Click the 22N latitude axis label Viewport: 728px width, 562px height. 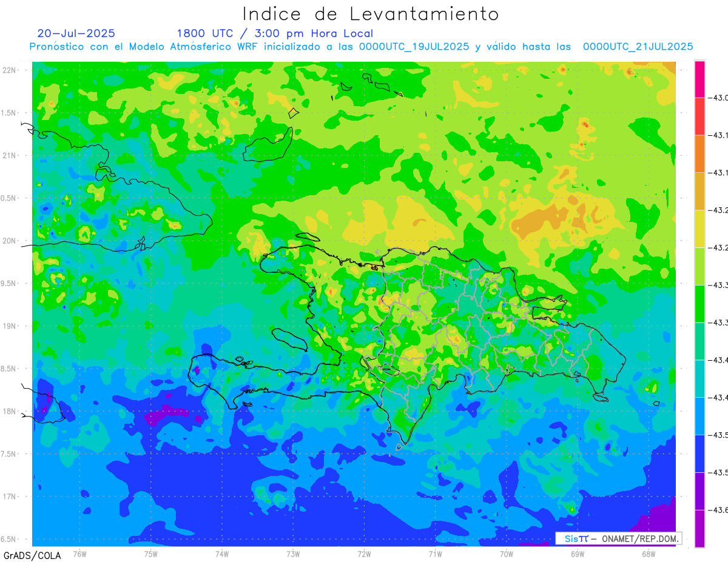point(10,70)
